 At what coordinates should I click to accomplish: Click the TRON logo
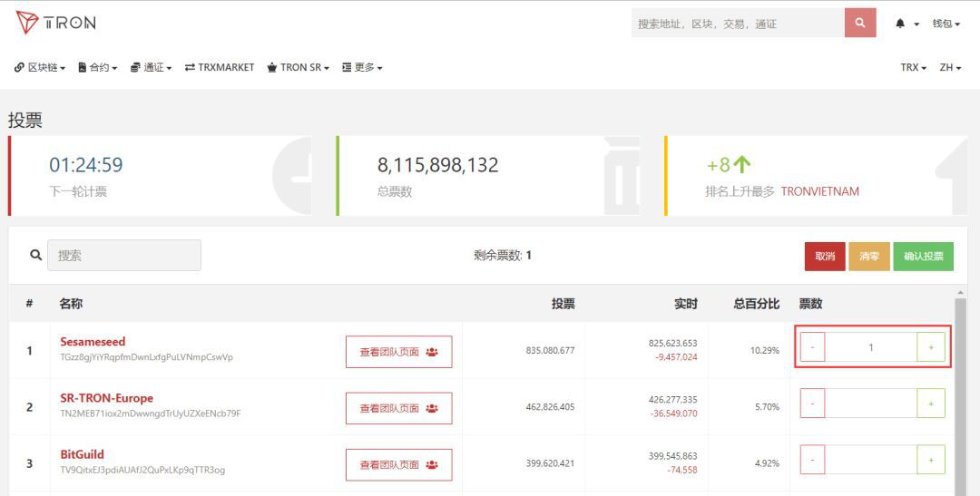pyautogui.click(x=55, y=23)
